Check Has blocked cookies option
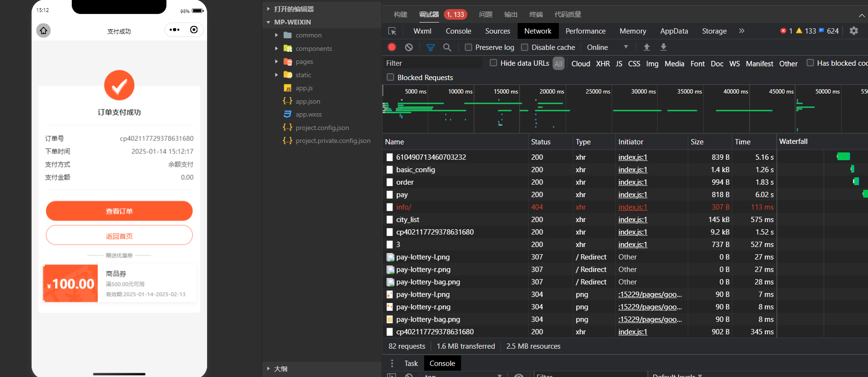 point(810,63)
